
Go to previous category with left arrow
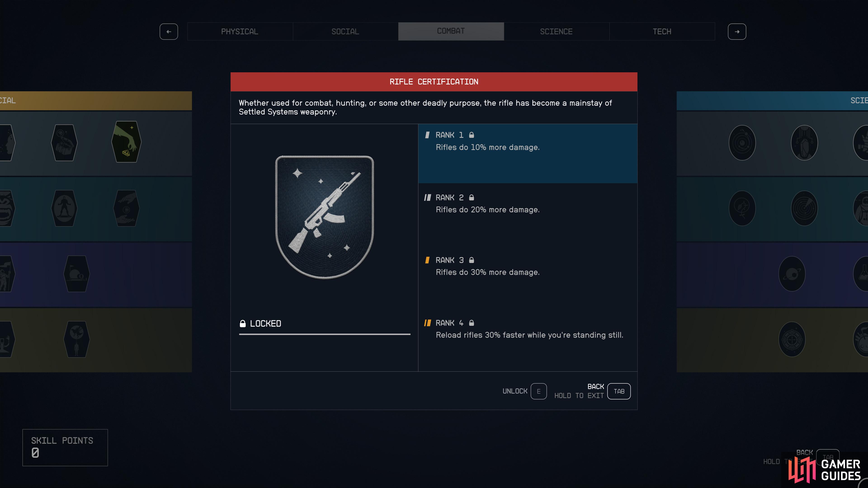tap(169, 32)
